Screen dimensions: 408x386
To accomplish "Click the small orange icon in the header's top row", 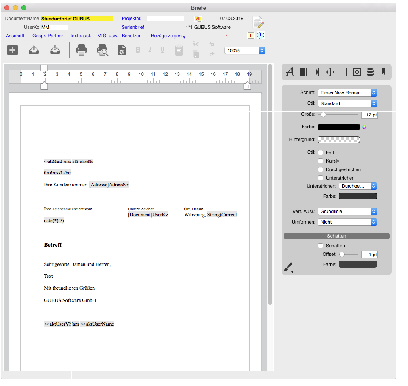I will [x=198, y=19].
